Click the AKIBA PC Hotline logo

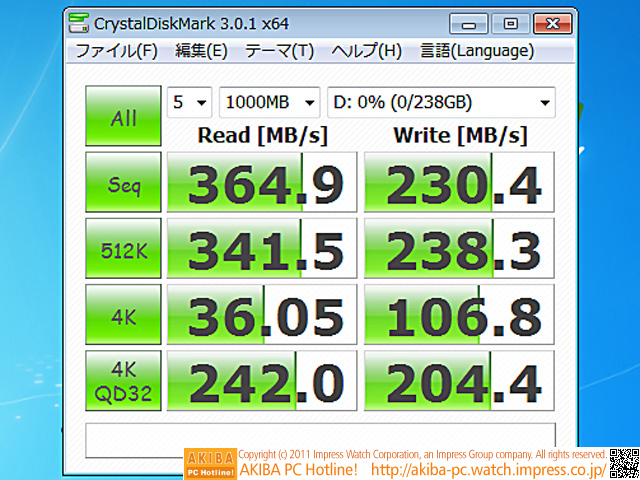[x=210, y=463]
